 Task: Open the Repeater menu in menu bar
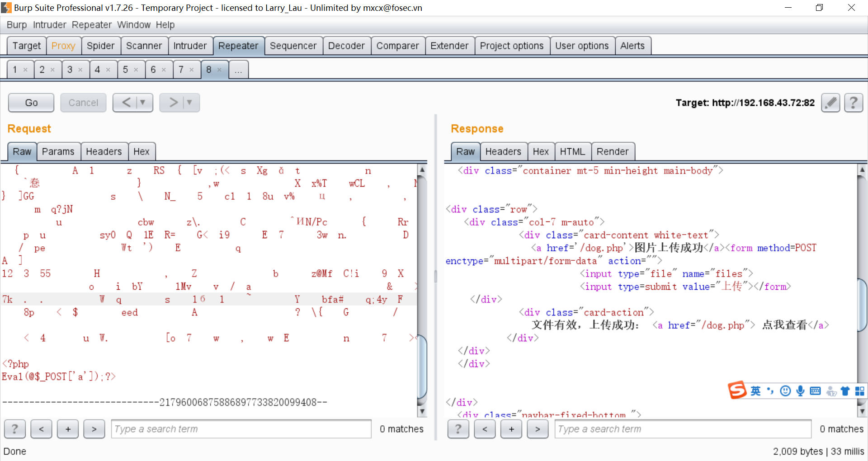click(92, 25)
